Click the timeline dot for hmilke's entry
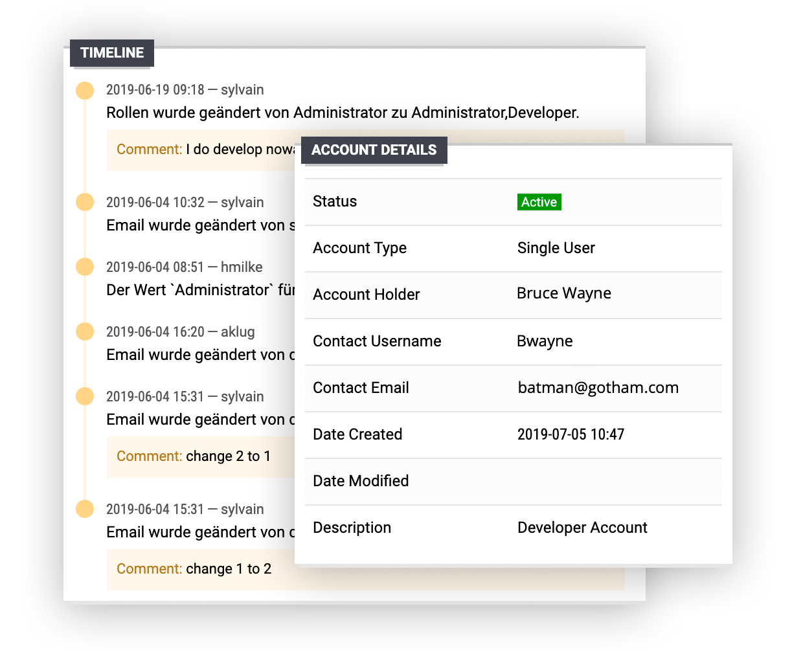Image resolution: width=803 pixels, height=672 pixels. pos(85,267)
